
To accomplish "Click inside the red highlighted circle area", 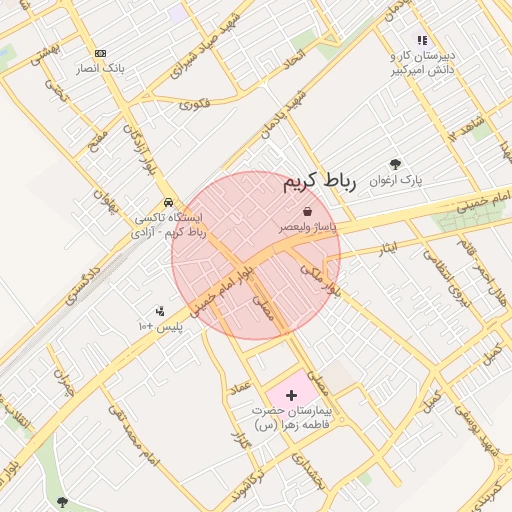I will coord(256,256).
